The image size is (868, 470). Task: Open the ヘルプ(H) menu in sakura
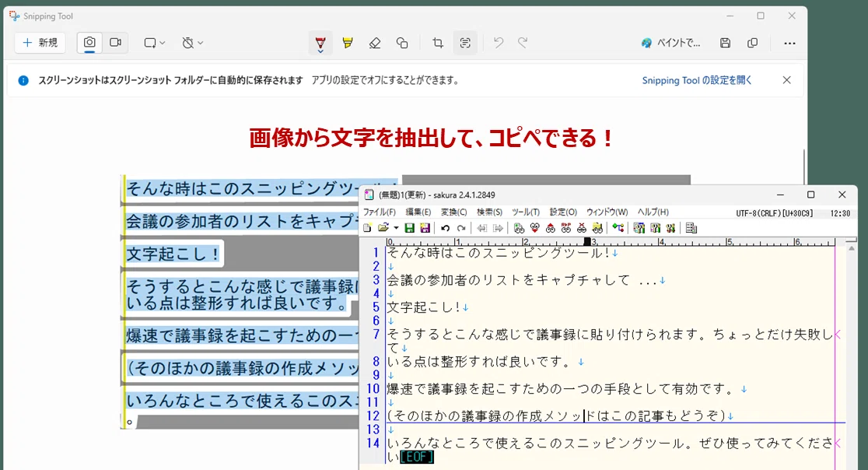[x=653, y=212]
